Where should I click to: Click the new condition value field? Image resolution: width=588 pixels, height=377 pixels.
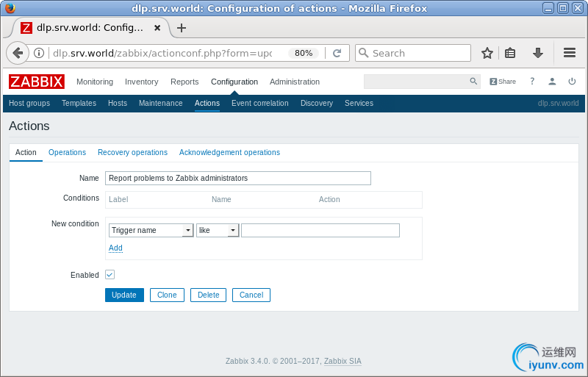320,230
